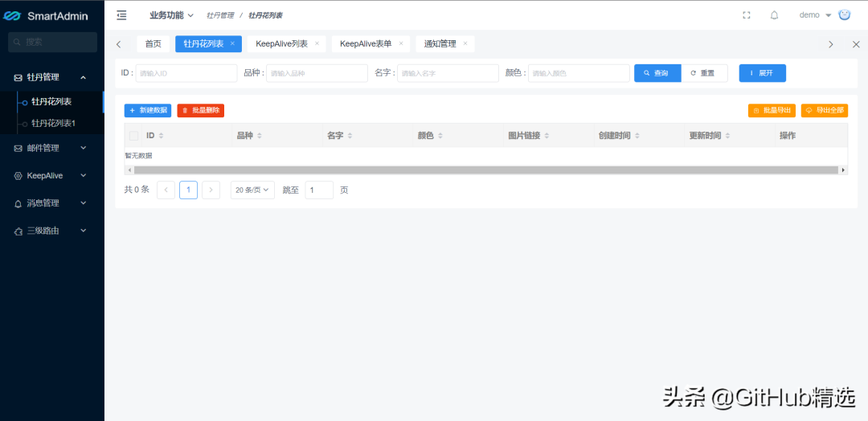Image resolution: width=868 pixels, height=421 pixels.
Task: Click the 批量导出 button
Action: click(772, 111)
